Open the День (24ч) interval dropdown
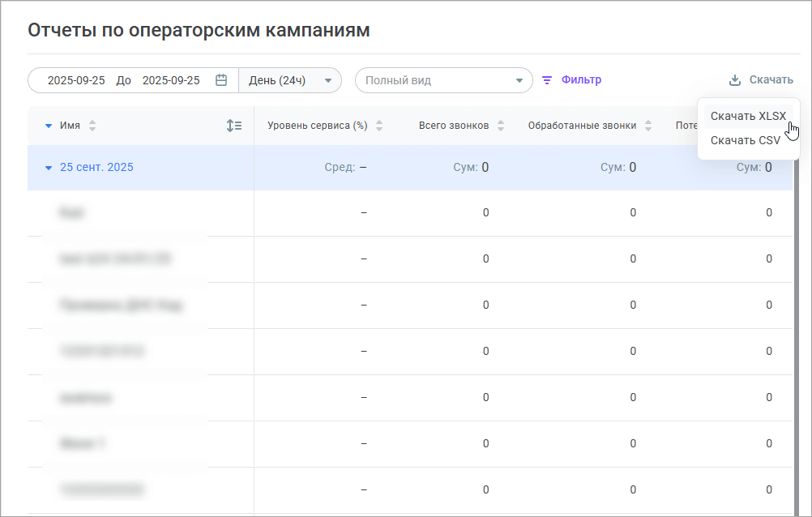Viewport: 812px width, 517px height. coord(288,80)
